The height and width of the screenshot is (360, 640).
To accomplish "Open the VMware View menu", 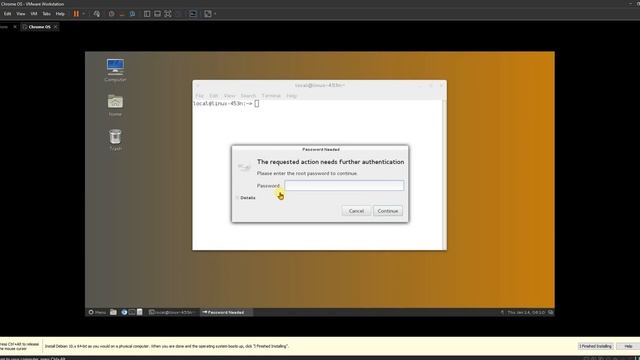I will [x=20, y=14].
